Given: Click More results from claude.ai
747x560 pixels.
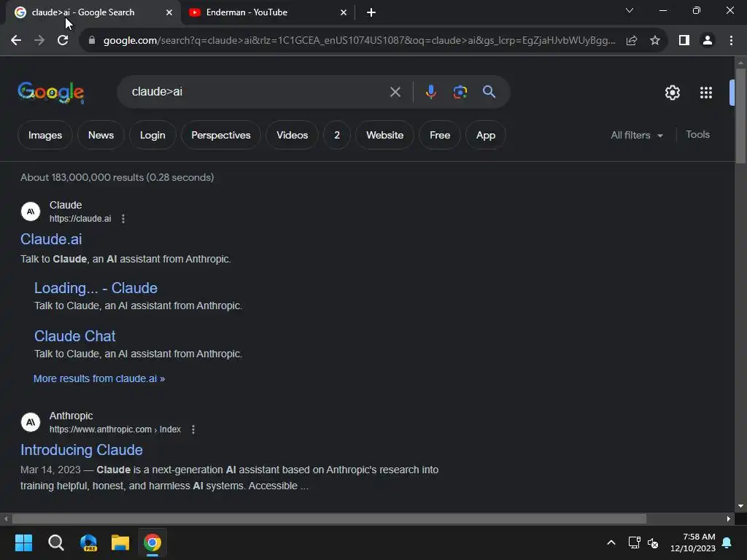Looking at the screenshot, I should [x=99, y=378].
